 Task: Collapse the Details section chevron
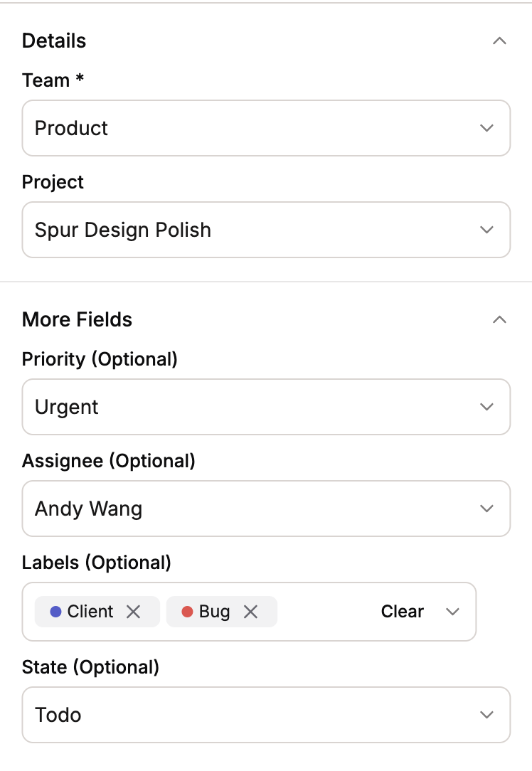[499, 41]
